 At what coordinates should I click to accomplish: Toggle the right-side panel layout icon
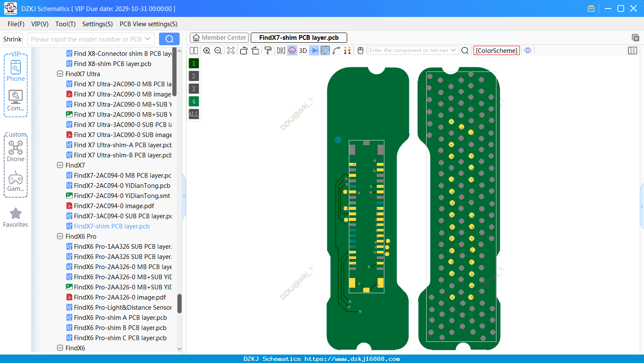[x=633, y=50]
